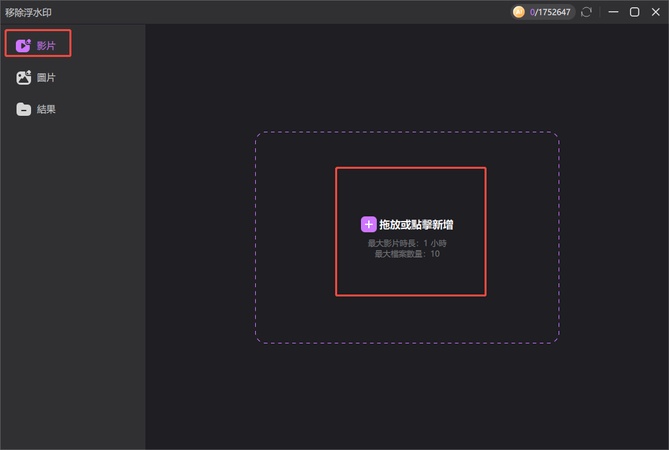The height and width of the screenshot is (450, 669).
Task: Click the image icon beside 圖片
Action: (x=24, y=77)
